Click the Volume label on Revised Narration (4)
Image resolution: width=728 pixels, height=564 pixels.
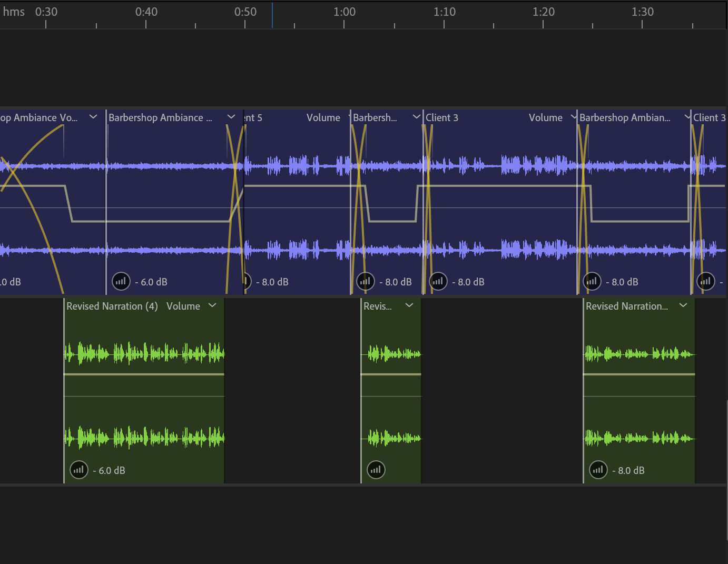[x=183, y=306]
